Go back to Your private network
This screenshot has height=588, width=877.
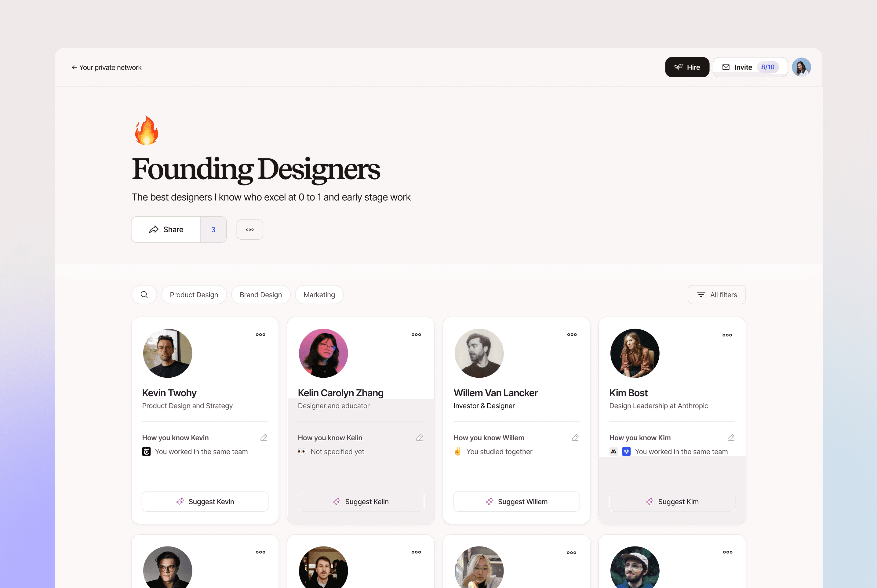click(x=107, y=67)
